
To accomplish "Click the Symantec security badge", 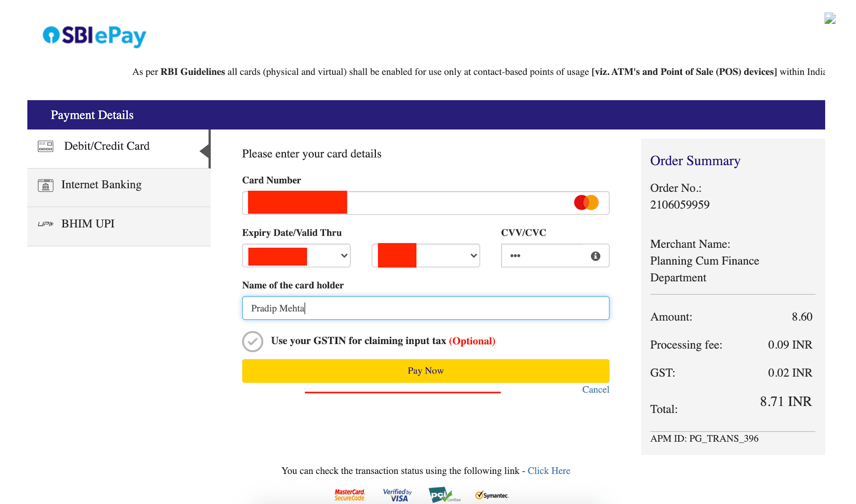I will 492,495.
